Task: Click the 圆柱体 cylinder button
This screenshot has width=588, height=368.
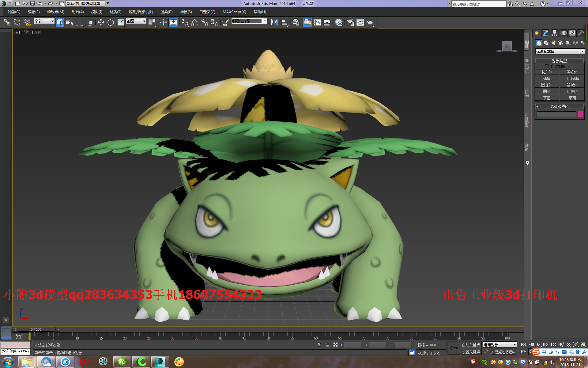Action: coord(547,85)
